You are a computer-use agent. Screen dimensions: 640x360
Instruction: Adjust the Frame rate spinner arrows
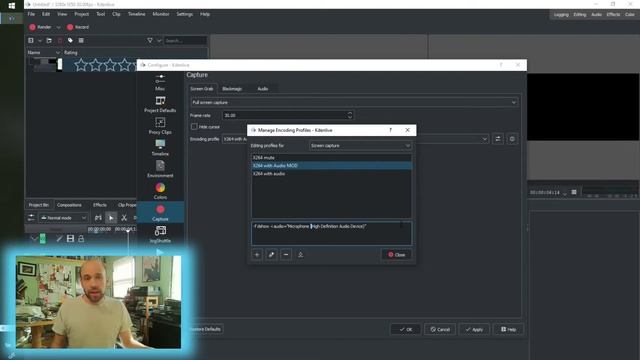tap(349, 116)
